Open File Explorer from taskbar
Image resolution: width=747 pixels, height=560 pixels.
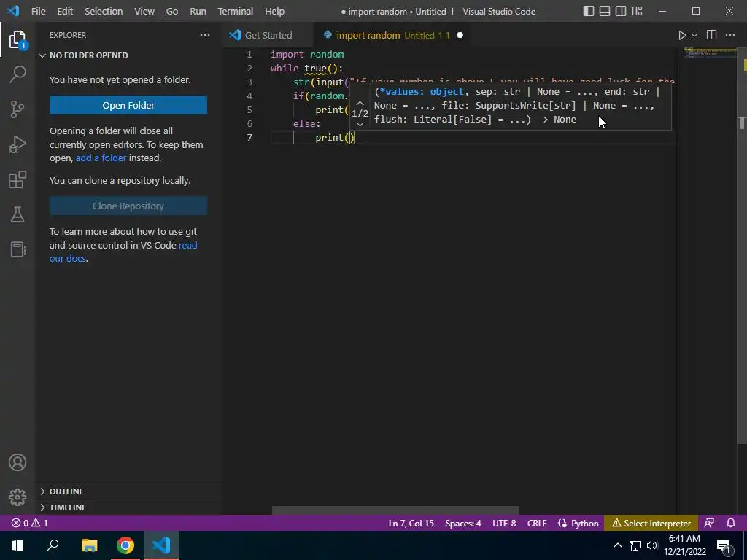[89, 545]
